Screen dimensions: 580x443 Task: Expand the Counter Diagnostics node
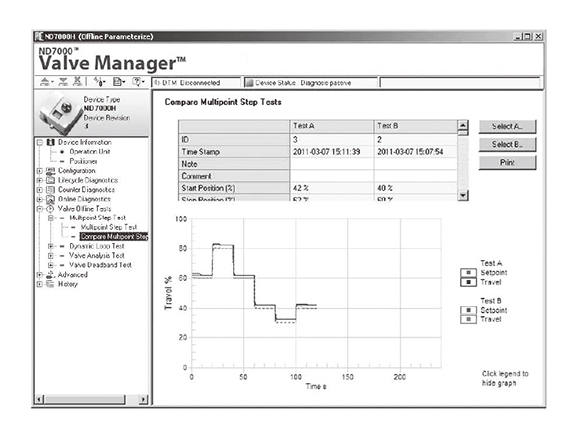[40, 190]
